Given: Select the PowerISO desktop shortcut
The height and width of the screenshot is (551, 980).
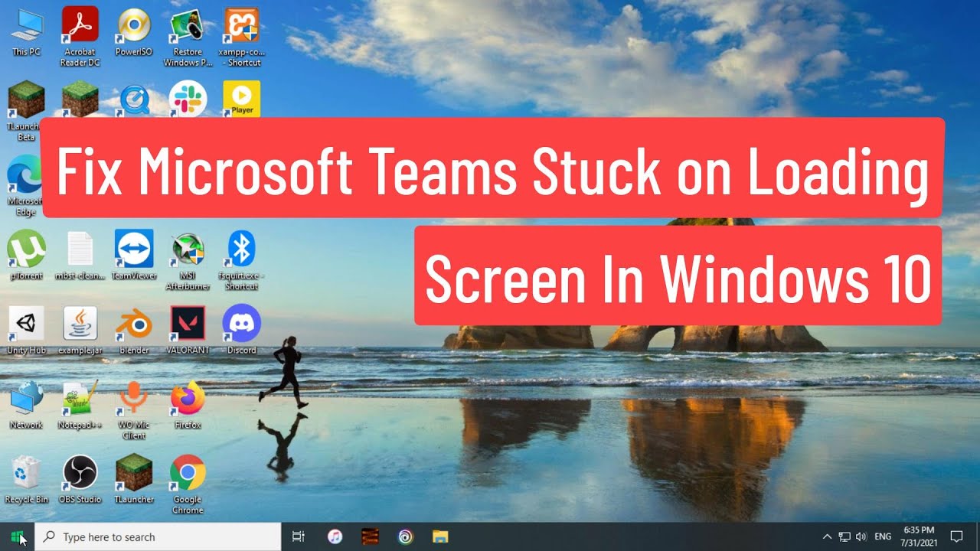Looking at the screenshot, I should pos(134,31).
